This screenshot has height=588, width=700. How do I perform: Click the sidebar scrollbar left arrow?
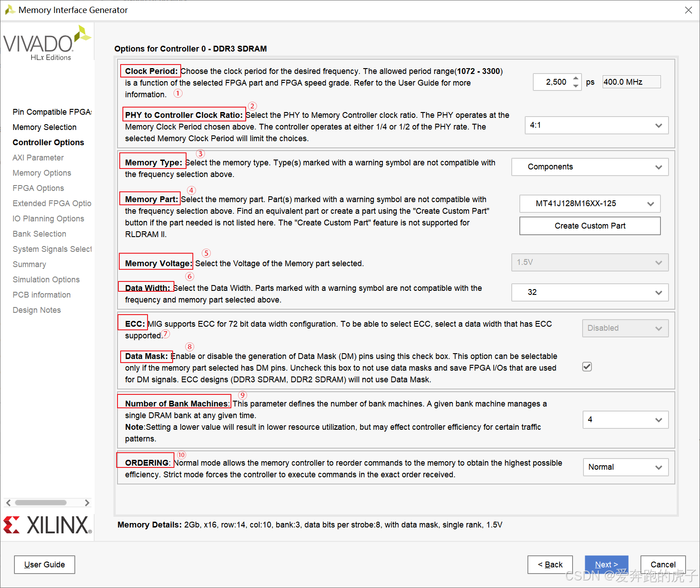pos(8,503)
